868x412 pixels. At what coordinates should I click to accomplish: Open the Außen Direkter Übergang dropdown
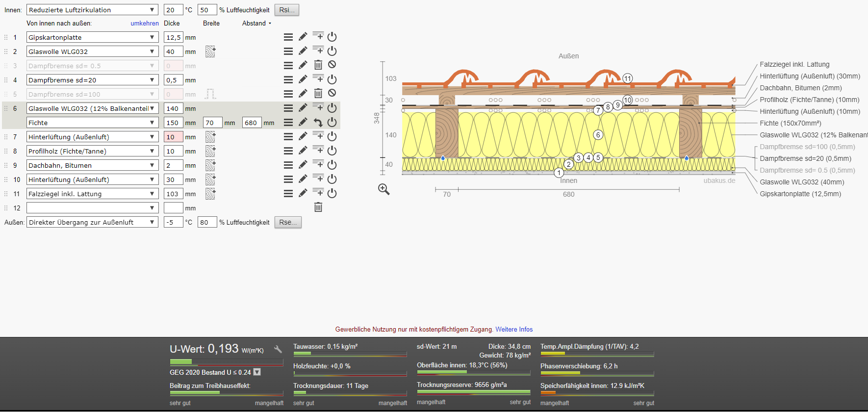[x=92, y=222]
